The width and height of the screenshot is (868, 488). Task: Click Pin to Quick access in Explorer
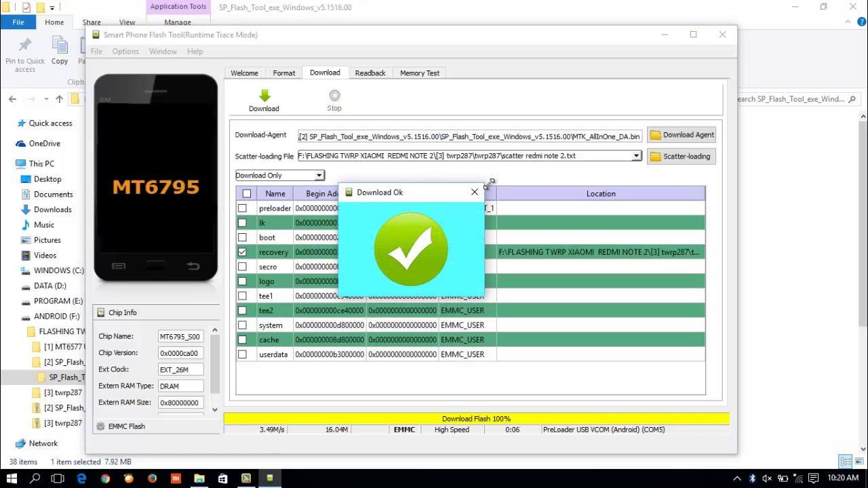25,56
